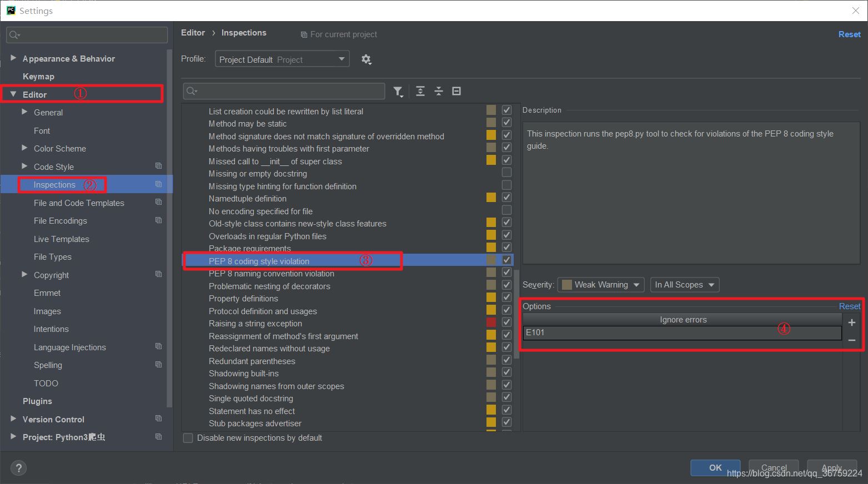The width and height of the screenshot is (868, 484).
Task: Add an ignored error with plus icon
Action: click(x=852, y=322)
